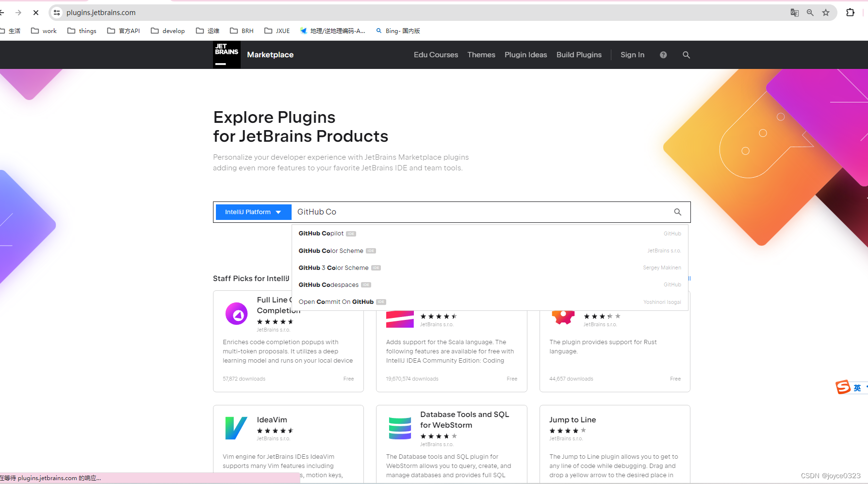Click the IdeaVim plugin title
This screenshot has width=868, height=484.
[x=272, y=420]
